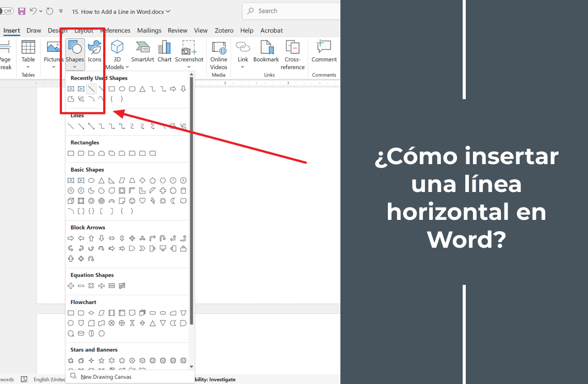Viewport: 588px width, 384px height.
Task: Open the Help tab
Action: click(247, 30)
